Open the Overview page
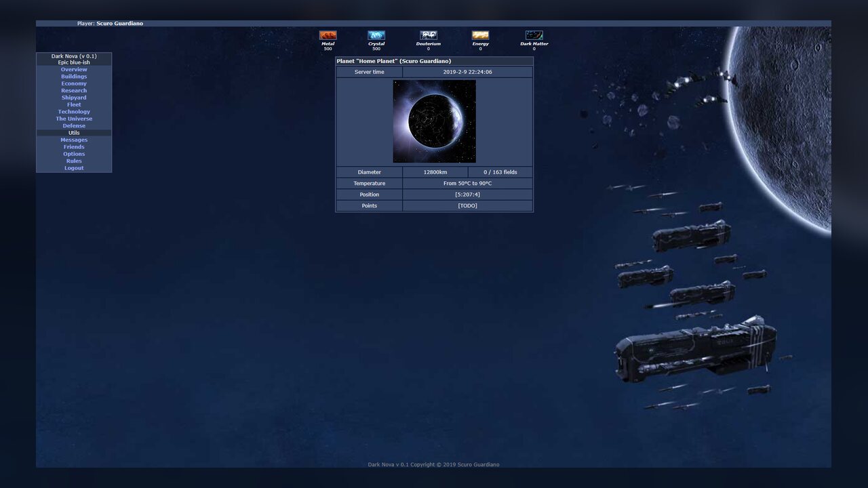The height and width of the screenshot is (488, 868). tap(74, 69)
